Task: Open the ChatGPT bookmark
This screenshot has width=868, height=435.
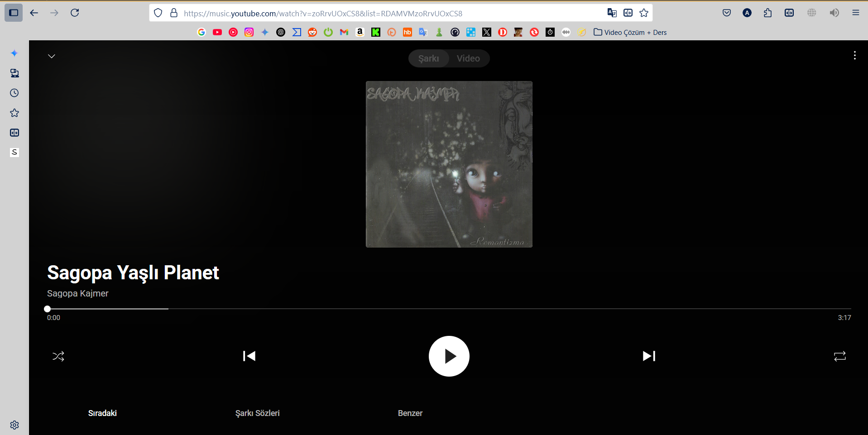Action: pyautogui.click(x=281, y=32)
